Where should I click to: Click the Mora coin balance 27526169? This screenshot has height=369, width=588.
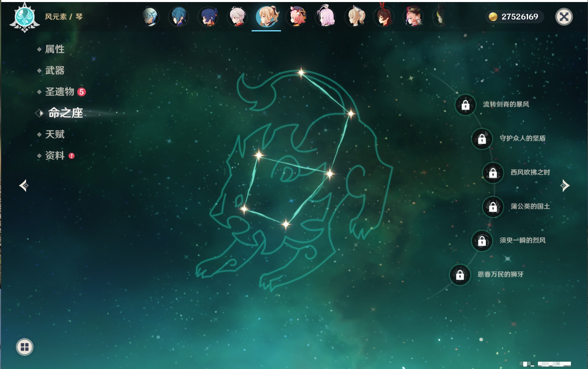coord(515,17)
